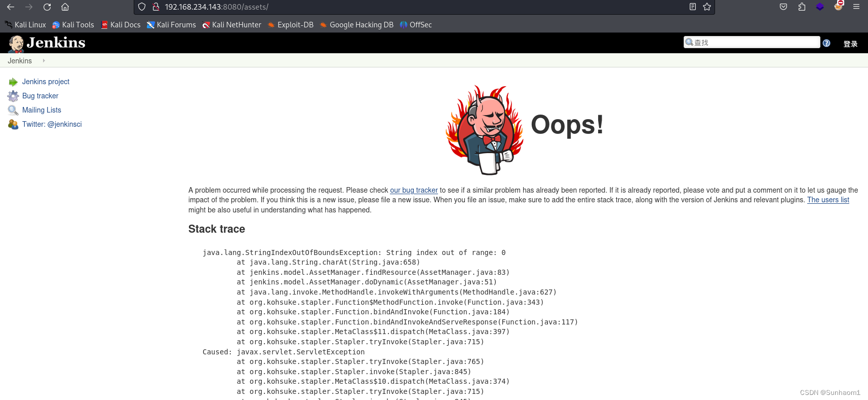Click the insecure connection lock icon
The image size is (868, 400).
click(156, 7)
